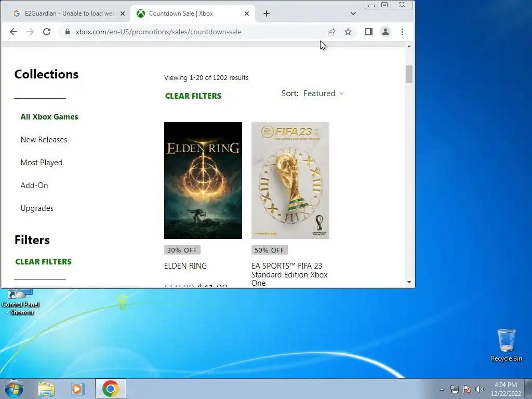Close the Countdown Sale Xbox tab
The height and width of the screenshot is (399, 532).
pos(247,14)
